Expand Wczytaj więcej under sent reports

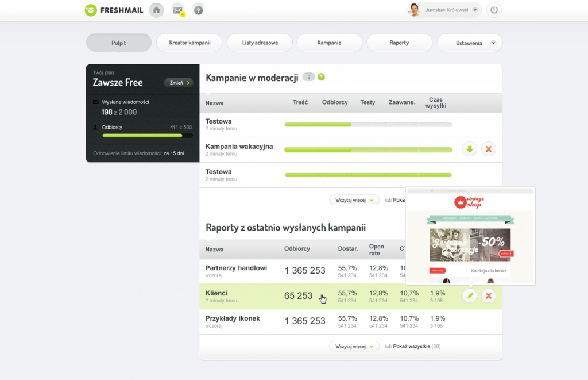[354, 346]
